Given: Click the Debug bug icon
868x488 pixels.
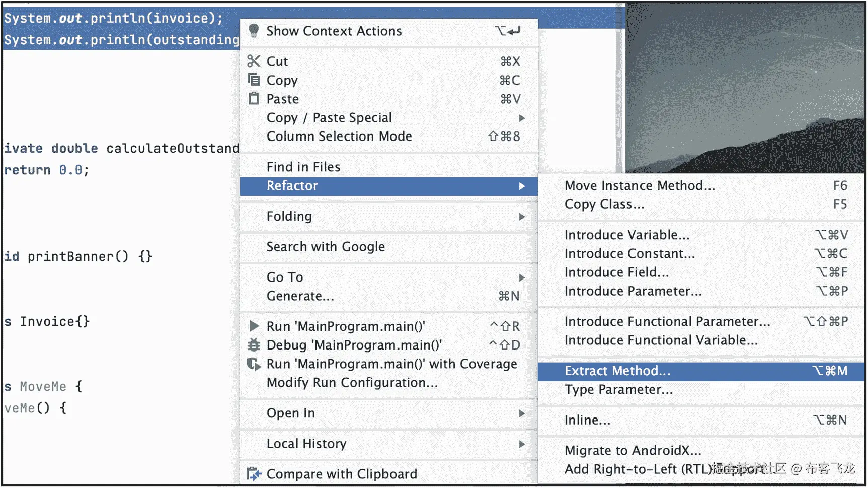Looking at the screenshot, I should pyautogui.click(x=254, y=345).
